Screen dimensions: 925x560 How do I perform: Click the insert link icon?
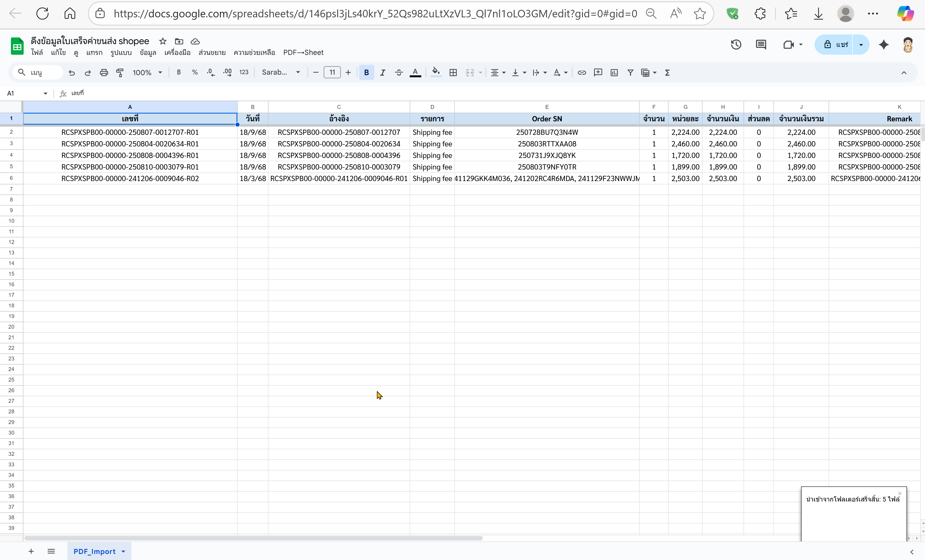pos(582,73)
